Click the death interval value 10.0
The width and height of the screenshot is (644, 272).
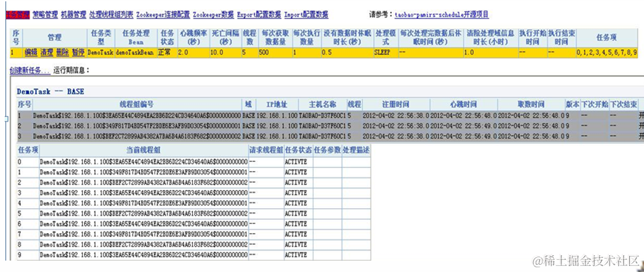pos(225,52)
